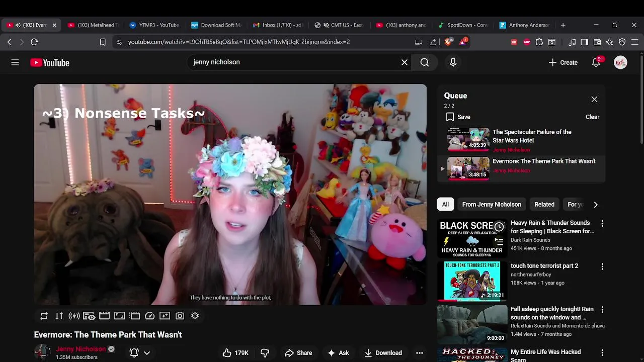This screenshot has width=644, height=362.
Task: Click the magnifier search button
Action: (x=425, y=62)
